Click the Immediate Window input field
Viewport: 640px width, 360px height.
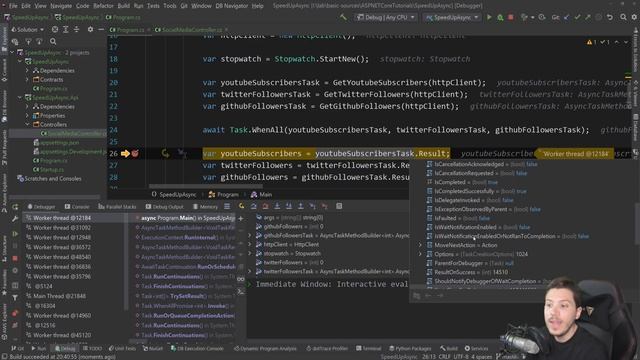pyautogui.click(x=331, y=284)
